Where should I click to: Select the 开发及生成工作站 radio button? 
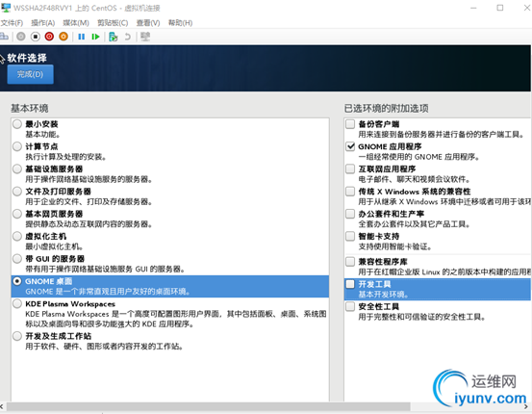coord(17,336)
